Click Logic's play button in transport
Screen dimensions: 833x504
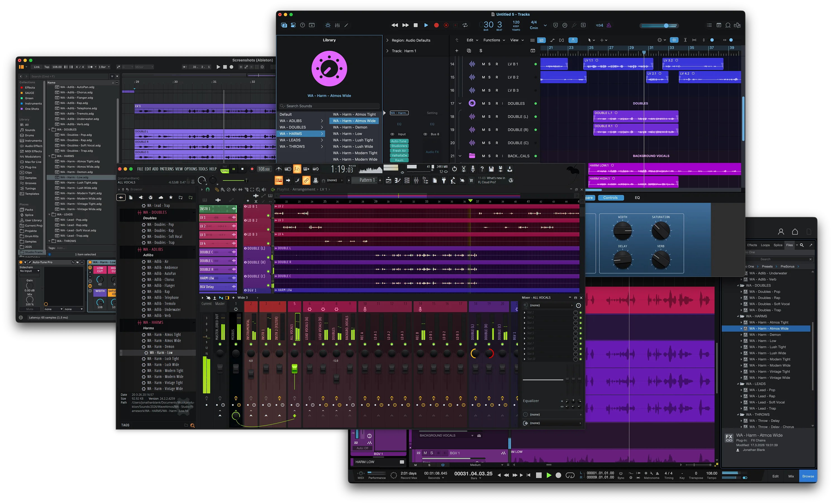(x=426, y=25)
